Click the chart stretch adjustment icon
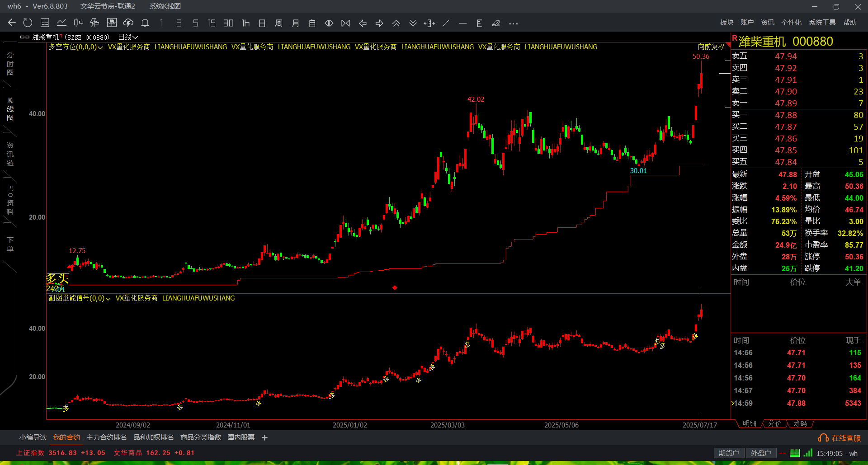868x465 pixels. [x=429, y=23]
